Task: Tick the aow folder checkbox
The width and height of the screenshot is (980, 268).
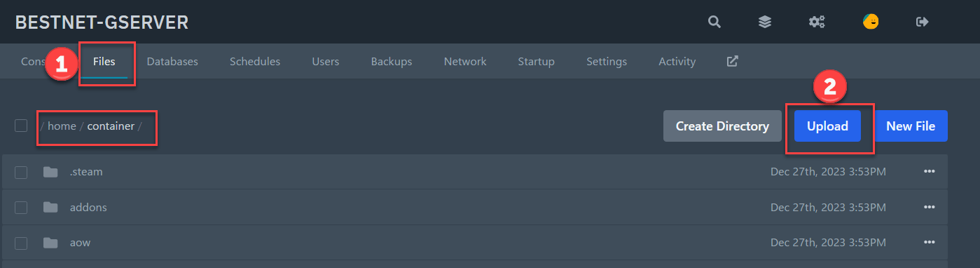Action: [x=21, y=243]
